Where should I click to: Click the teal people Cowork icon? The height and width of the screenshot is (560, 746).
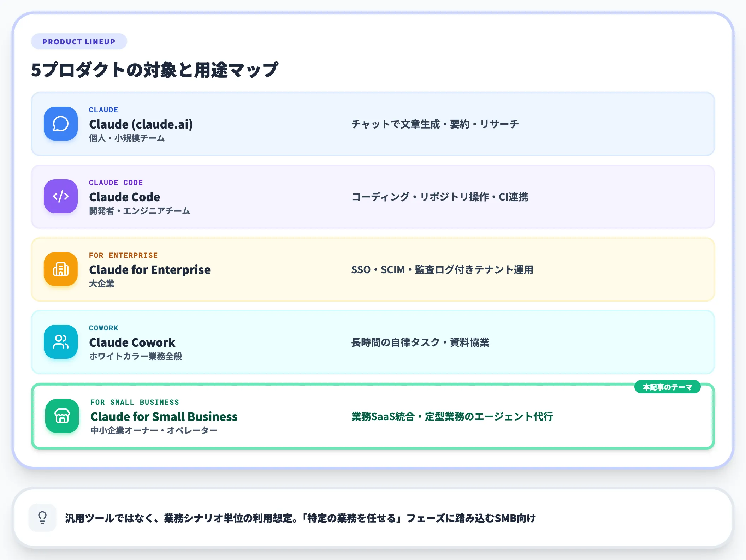coord(61,342)
